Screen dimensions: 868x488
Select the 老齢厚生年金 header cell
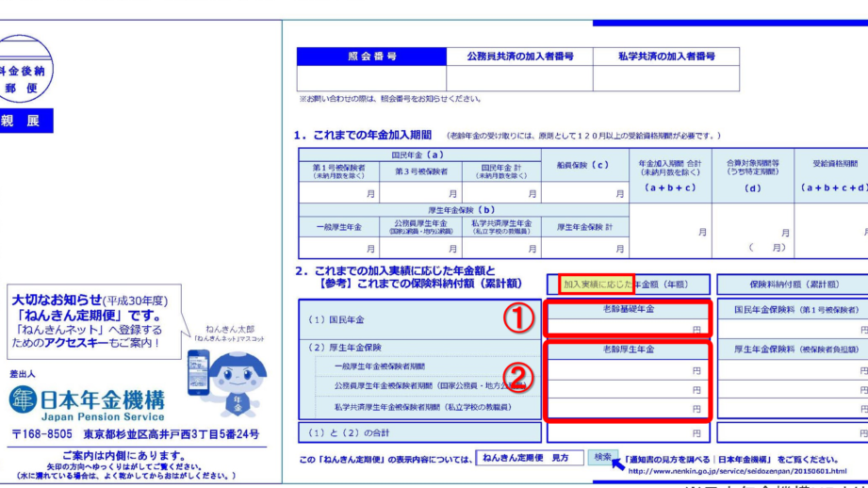pos(629,350)
